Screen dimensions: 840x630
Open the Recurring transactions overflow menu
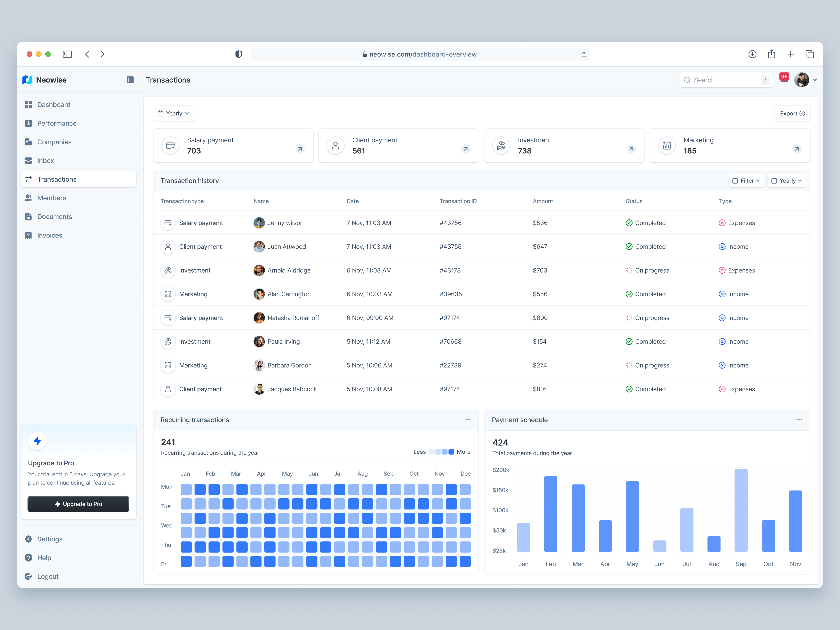(468, 420)
